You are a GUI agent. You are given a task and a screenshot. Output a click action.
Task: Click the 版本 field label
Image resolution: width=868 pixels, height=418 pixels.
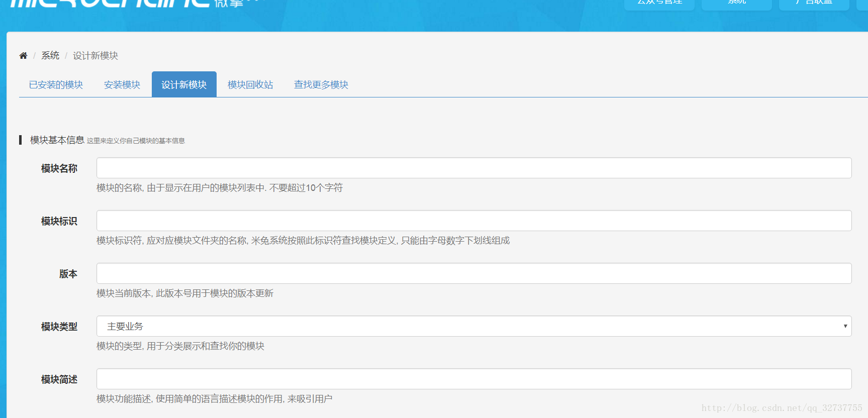click(x=68, y=274)
